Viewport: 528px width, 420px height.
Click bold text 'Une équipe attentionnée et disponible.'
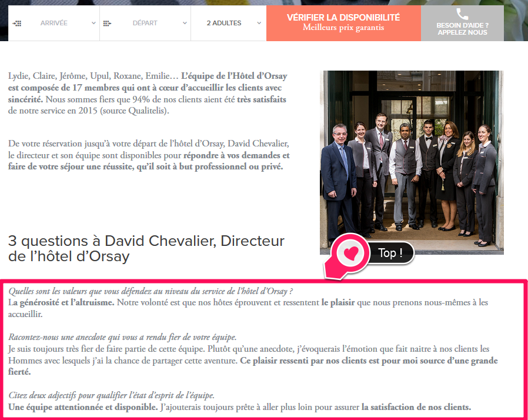point(83,407)
